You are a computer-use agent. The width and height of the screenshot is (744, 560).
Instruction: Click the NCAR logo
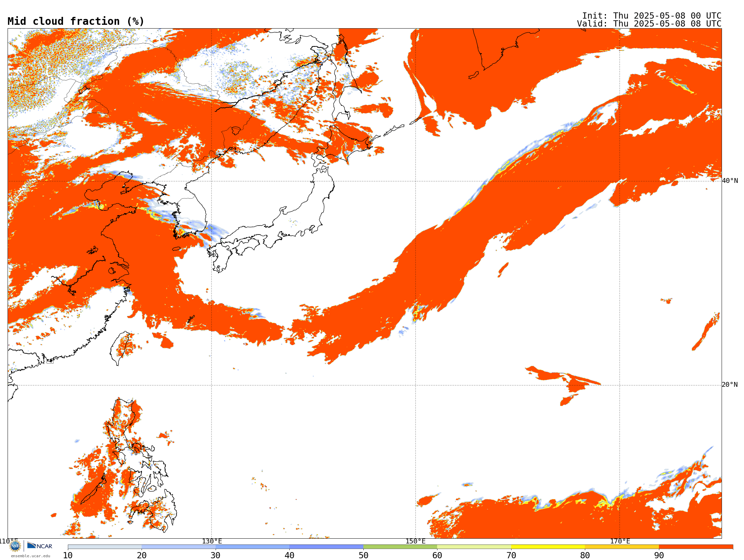coord(40,546)
